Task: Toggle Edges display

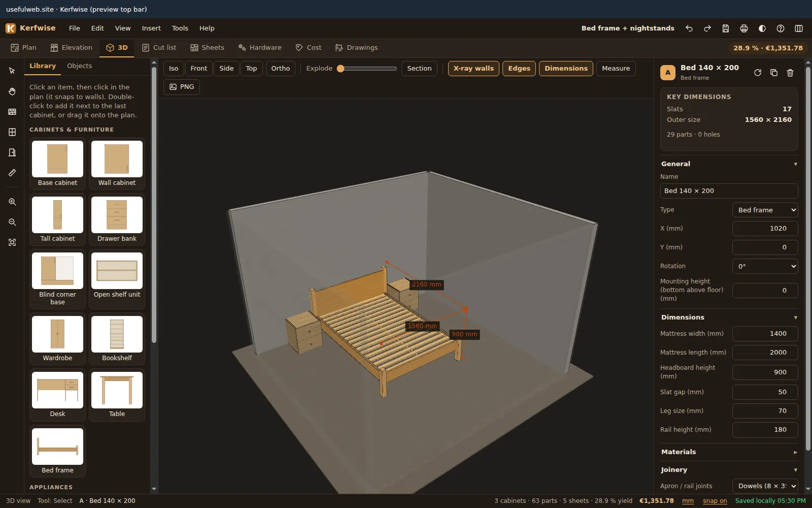Action: tap(519, 69)
